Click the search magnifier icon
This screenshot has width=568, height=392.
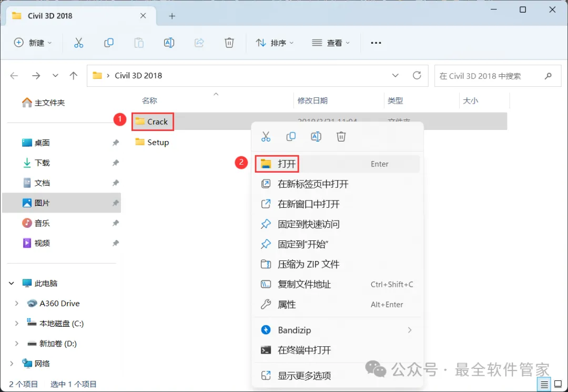coord(548,76)
